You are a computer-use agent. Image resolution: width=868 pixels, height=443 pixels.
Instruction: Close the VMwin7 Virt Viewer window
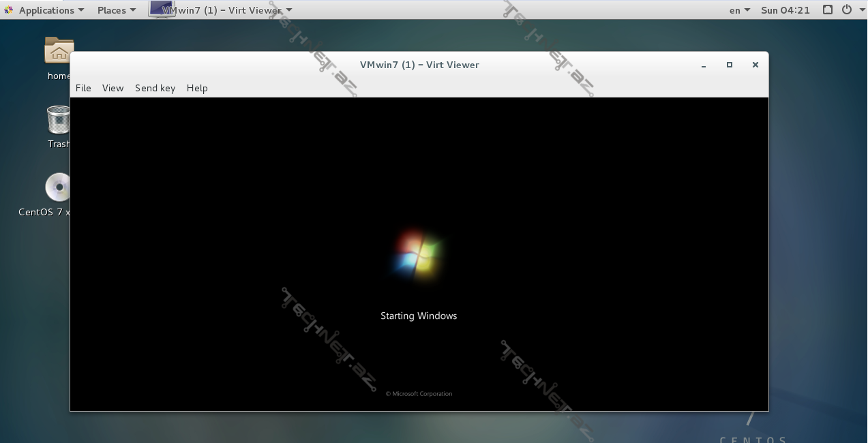[x=755, y=65]
